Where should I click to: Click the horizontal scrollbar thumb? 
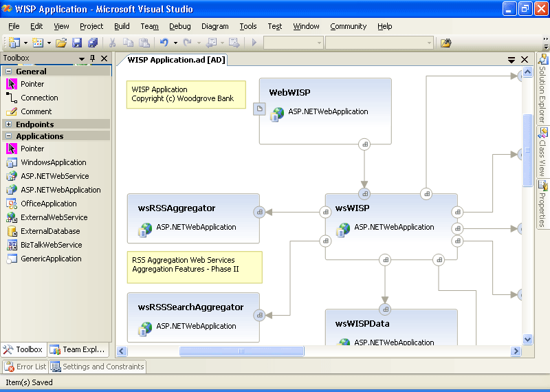point(241,351)
